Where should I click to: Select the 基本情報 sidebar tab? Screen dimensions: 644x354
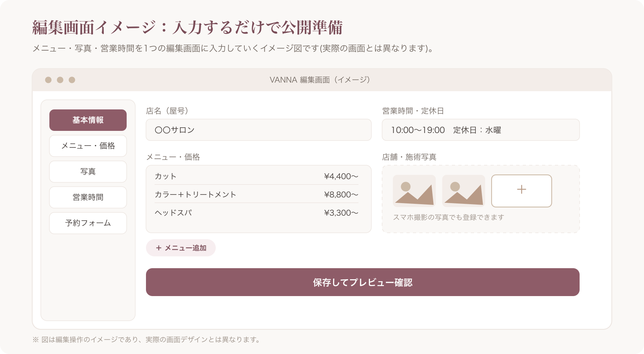(x=88, y=120)
